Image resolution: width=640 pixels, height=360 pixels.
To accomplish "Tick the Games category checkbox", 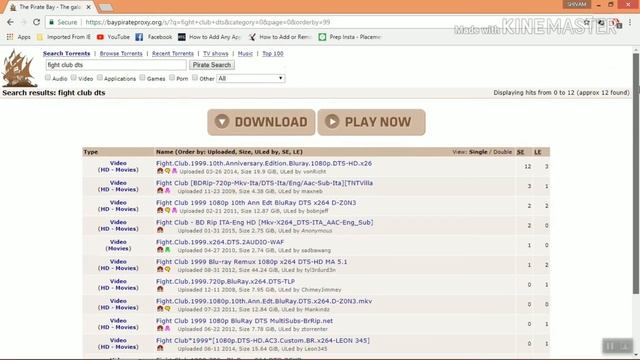I will (x=142, y=77).
